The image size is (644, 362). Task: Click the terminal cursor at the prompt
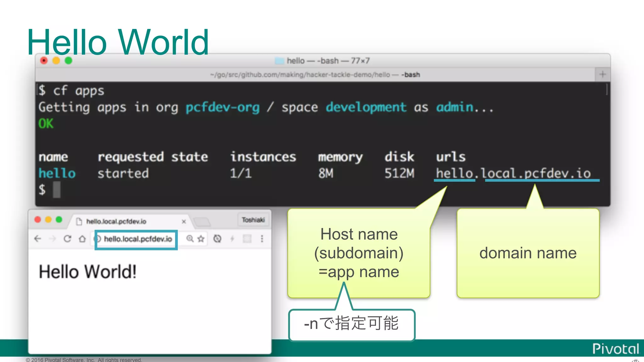(x=57, y=190)
